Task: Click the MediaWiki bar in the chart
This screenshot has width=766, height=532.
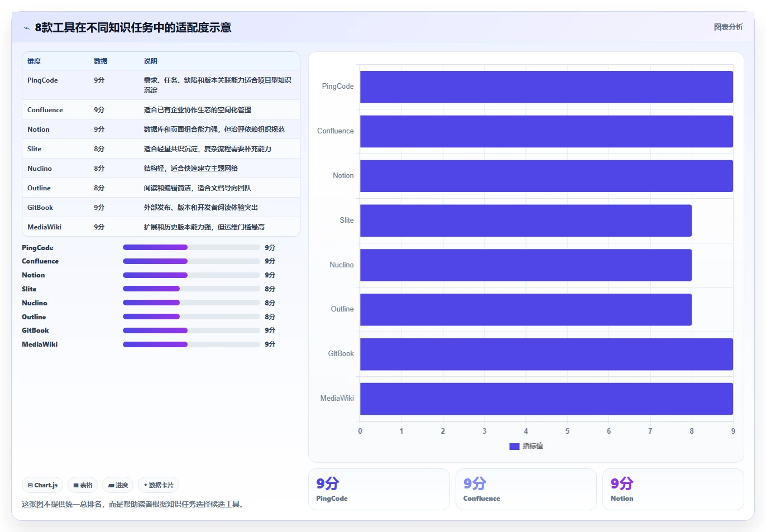Action: 546,399
